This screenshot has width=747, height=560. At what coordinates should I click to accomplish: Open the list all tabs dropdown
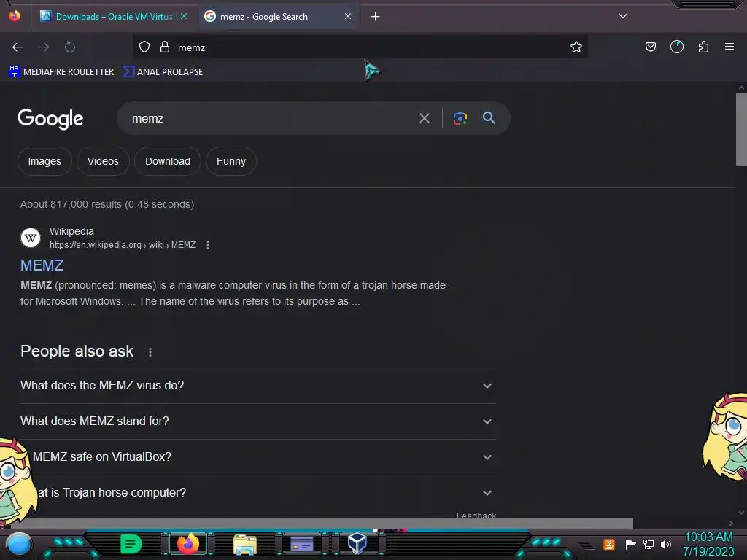[x=623, y=16]
